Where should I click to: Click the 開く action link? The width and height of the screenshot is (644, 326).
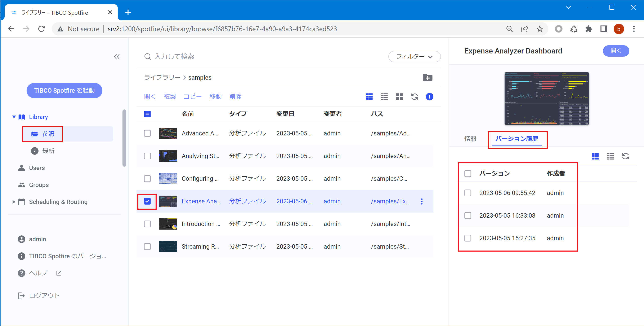click(150, 97)
